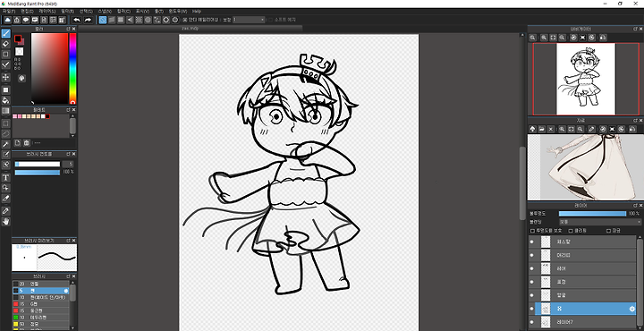Adjust the brush opacity slider
Viewport: 644px width, 331px height.
point(38,172)
